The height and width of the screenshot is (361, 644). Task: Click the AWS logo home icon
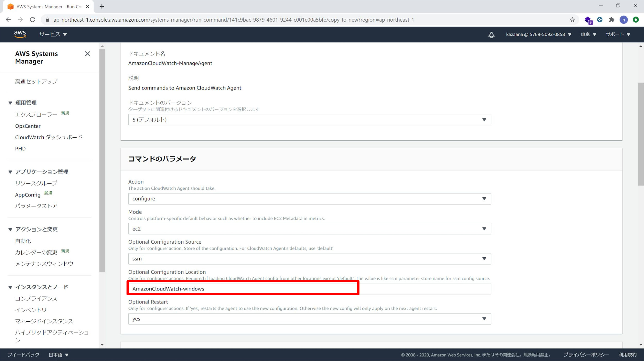point(20,34)
